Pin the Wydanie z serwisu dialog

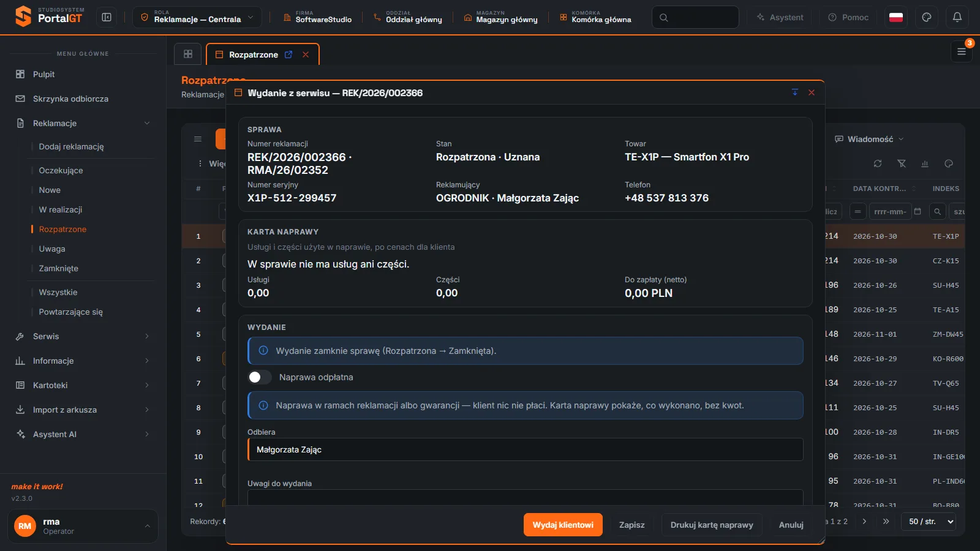[795, 92]
